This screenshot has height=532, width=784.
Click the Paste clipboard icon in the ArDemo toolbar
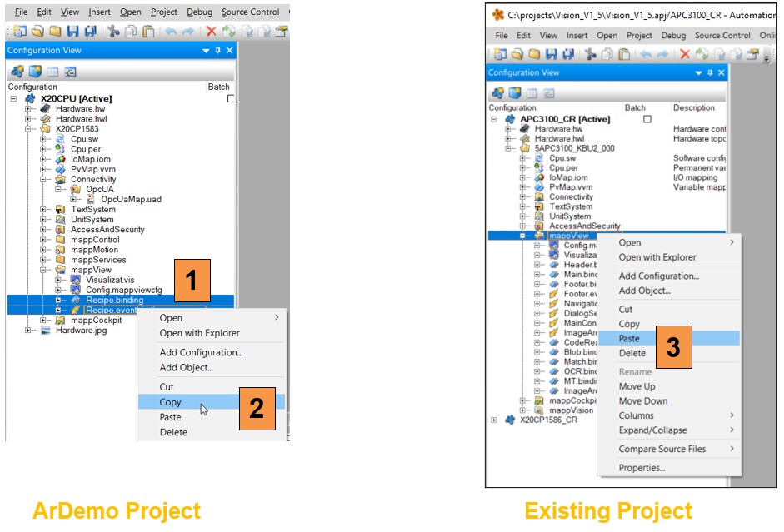(x=147, y=32)
